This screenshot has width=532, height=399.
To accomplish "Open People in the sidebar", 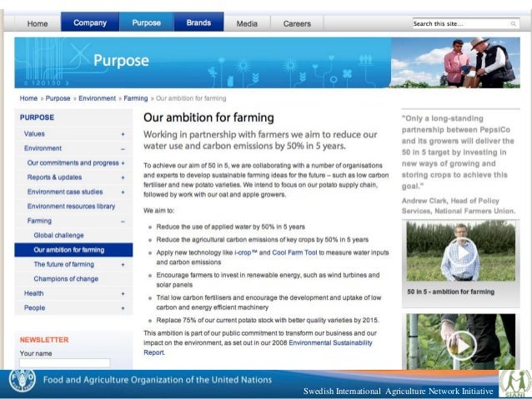I will (34, 308).
